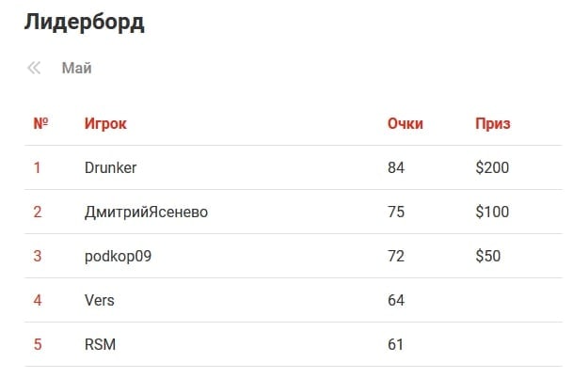
Task: Open player podkop09's profile
Action: (x=118, y=256)
